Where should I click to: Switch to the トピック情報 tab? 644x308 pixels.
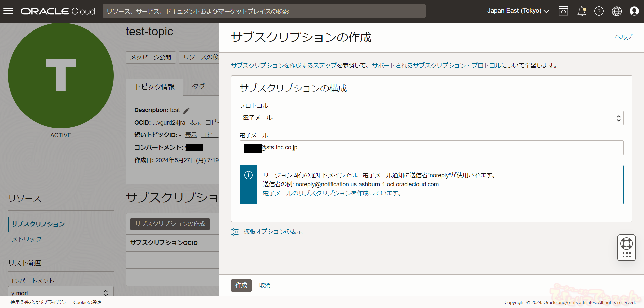coord(154,87)
